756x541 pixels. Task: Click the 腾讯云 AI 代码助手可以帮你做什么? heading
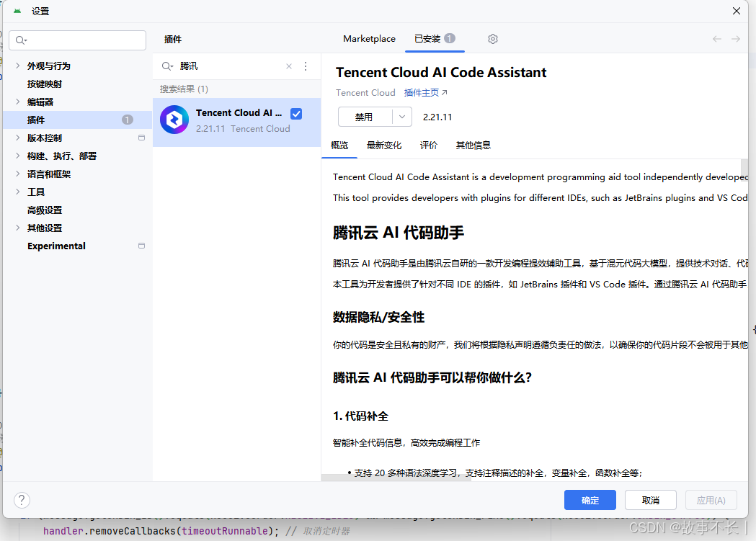click(x=432, y=377)
